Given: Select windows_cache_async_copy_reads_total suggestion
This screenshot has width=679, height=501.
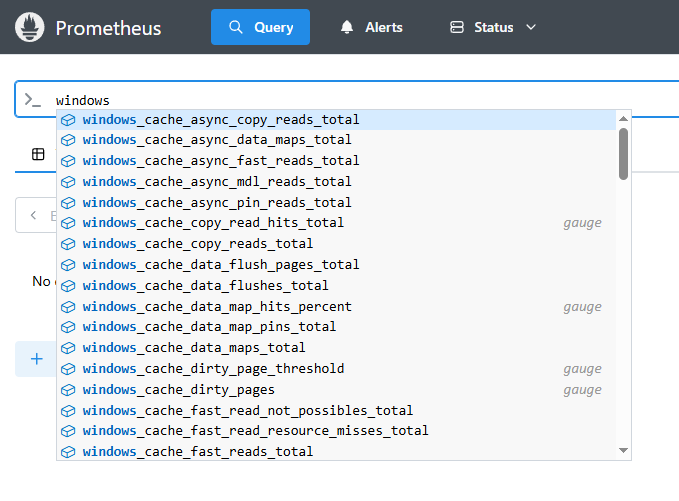Looking at the screenshot, I should [336, 120].
